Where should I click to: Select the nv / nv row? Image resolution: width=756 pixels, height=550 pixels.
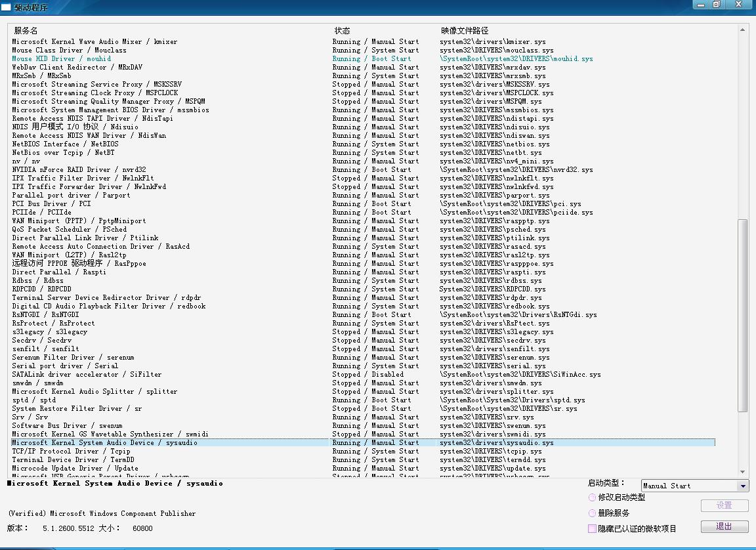(x=363, y=161)
